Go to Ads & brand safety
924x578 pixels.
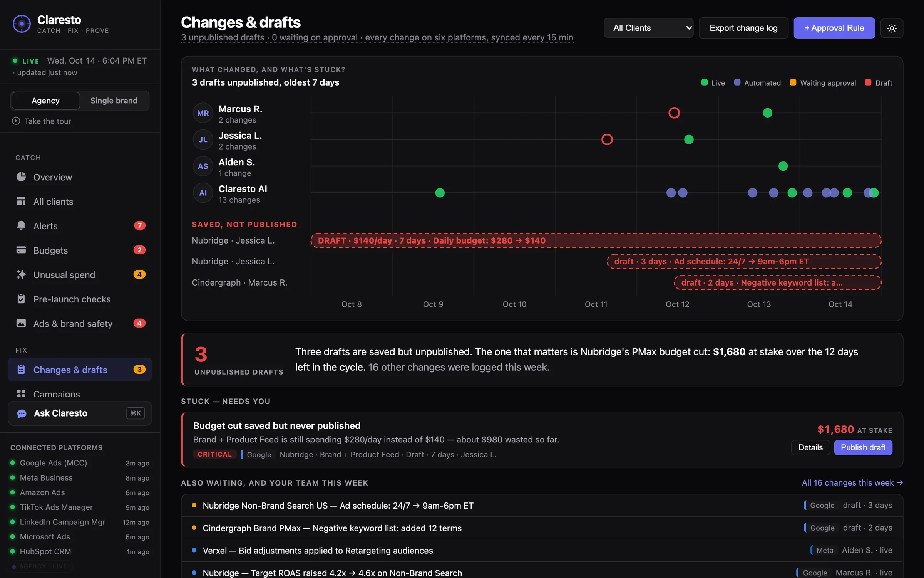click(80, 324)
